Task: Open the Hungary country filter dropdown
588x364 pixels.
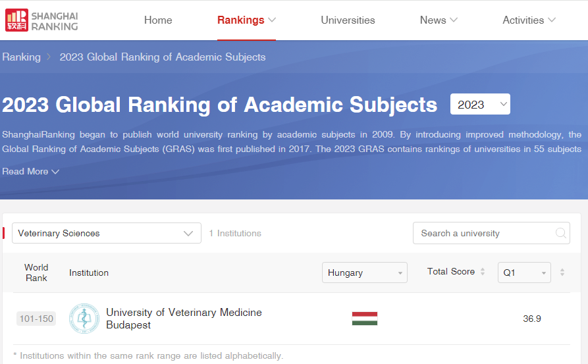Action: pyautogui.click(x=365, y=273)
